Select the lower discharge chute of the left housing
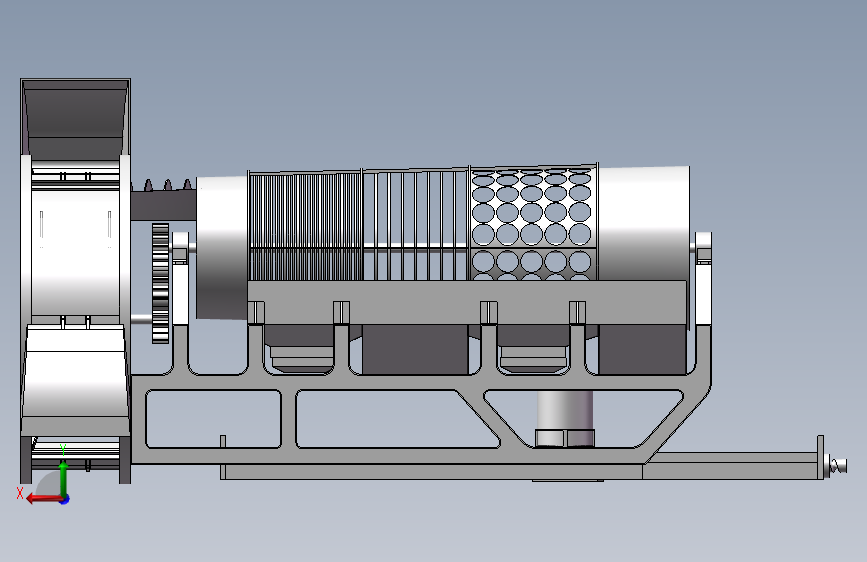The width and height of the screenshot is (867, 562). [75, 379]
